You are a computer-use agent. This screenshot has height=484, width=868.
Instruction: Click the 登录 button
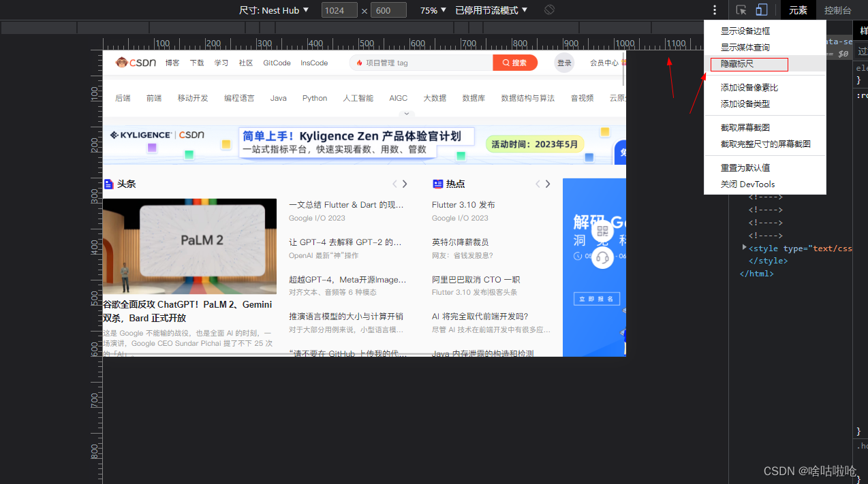point(564,63)
